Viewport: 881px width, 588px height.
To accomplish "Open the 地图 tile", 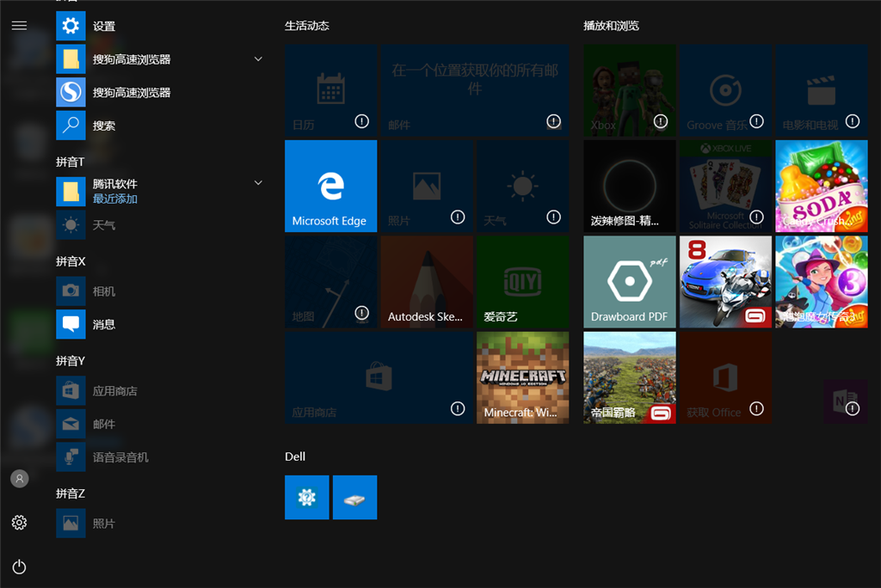I will tap(331, 282).
